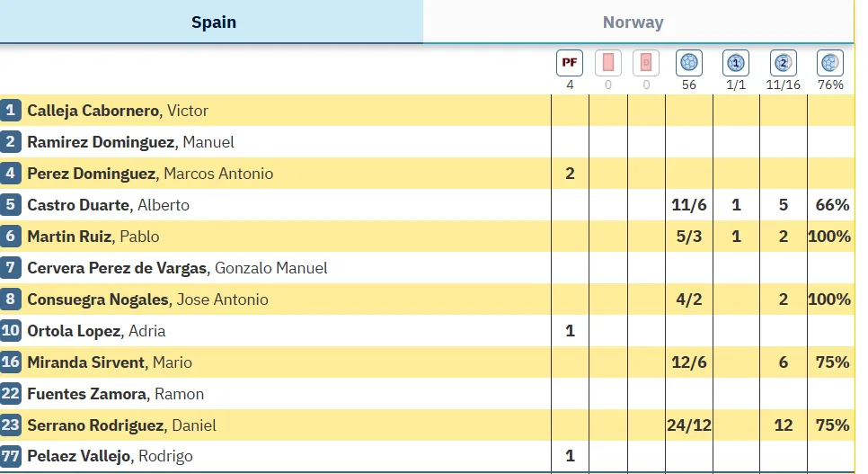Switch to the Spain tab
This screenshot has height=474, width=868.
pyautogui.click(x=213, y=22)
